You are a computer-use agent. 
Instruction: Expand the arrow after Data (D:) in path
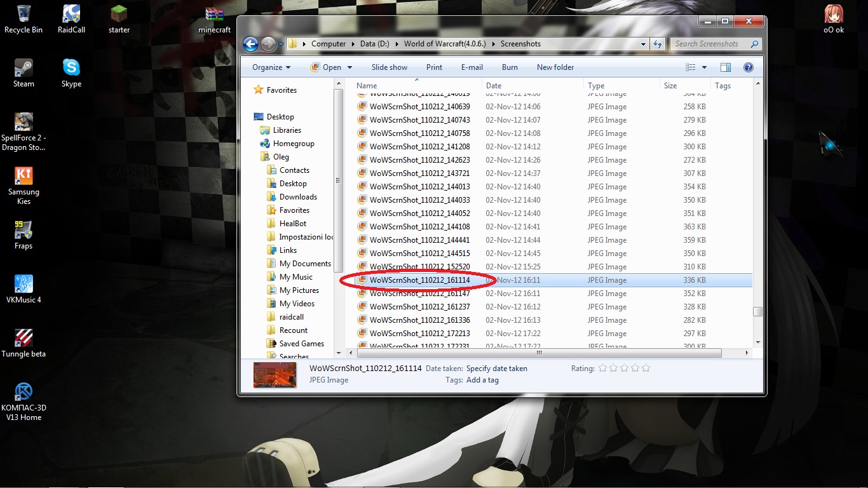tap(398, 44)
